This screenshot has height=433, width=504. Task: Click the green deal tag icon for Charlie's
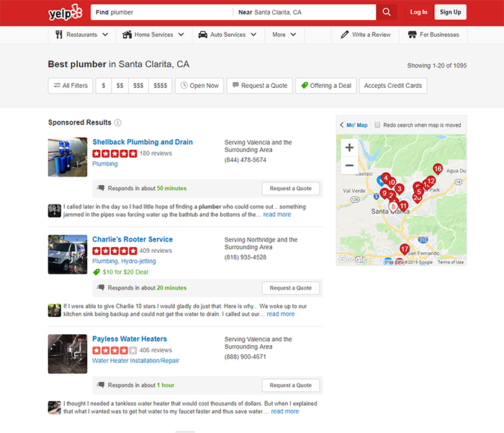tap(96, 272)
